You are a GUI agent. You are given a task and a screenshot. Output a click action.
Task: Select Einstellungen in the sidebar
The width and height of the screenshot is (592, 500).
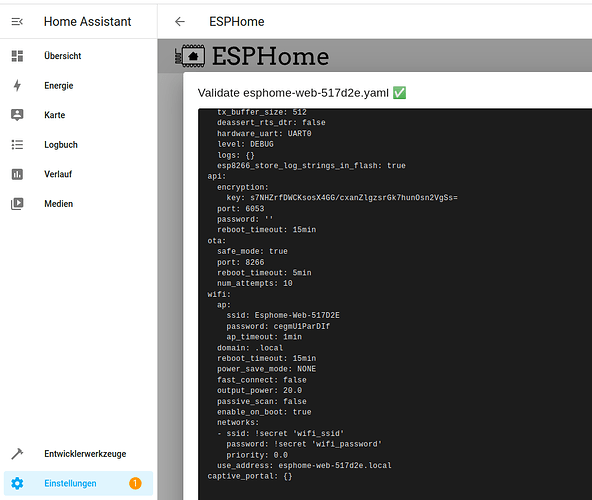click(79, 483)
